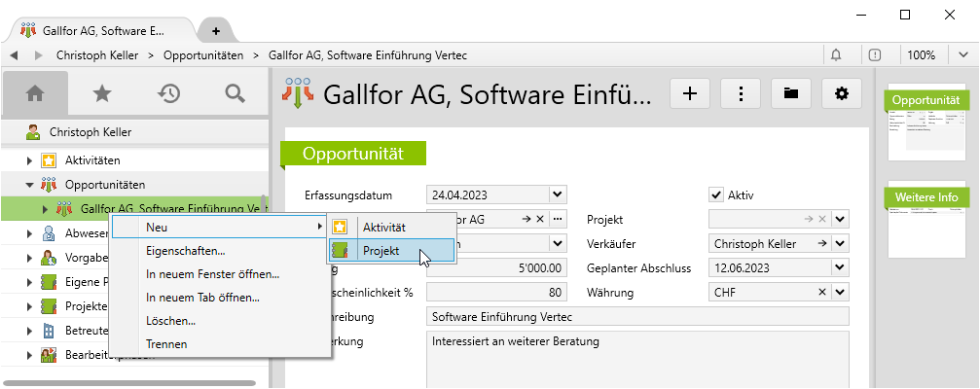Image resolution: width=980 pixels, height=389 pixels.
Task: Click the notifications bell icon
Action: coord(836,55)
